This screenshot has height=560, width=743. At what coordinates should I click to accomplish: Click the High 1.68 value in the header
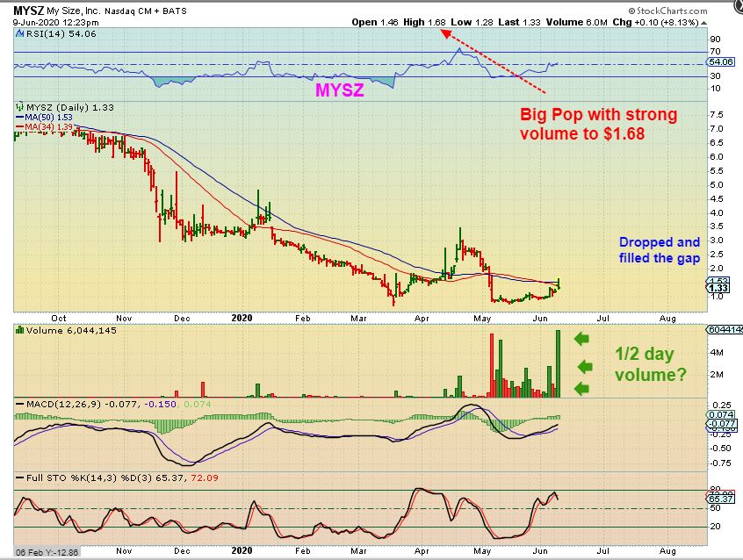(x=424, y=22)
